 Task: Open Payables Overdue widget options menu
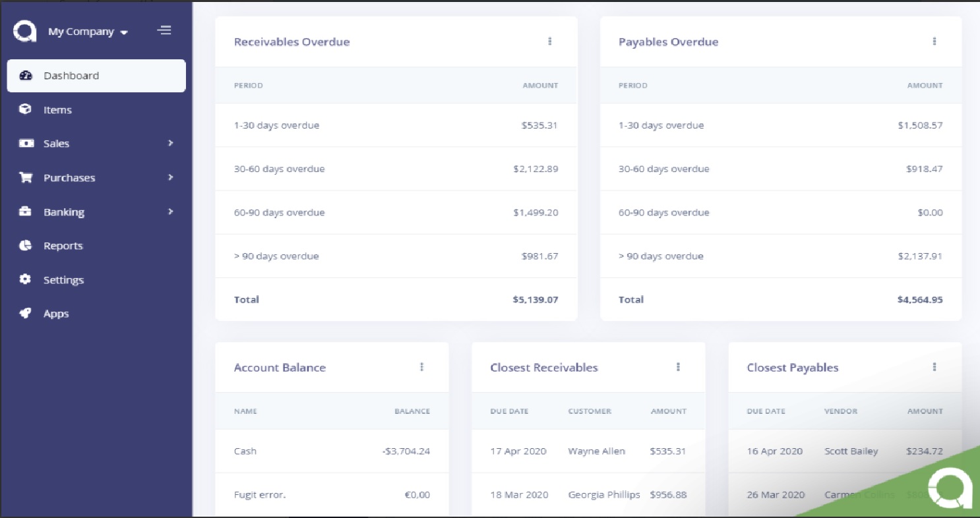click(x=934, y=42)
